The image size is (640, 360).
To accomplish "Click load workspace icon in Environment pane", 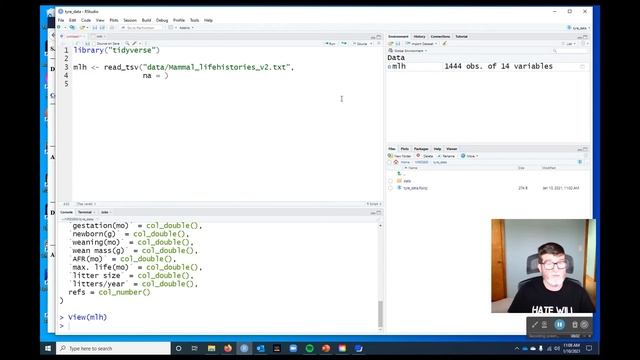I will (x=391, y=43).
